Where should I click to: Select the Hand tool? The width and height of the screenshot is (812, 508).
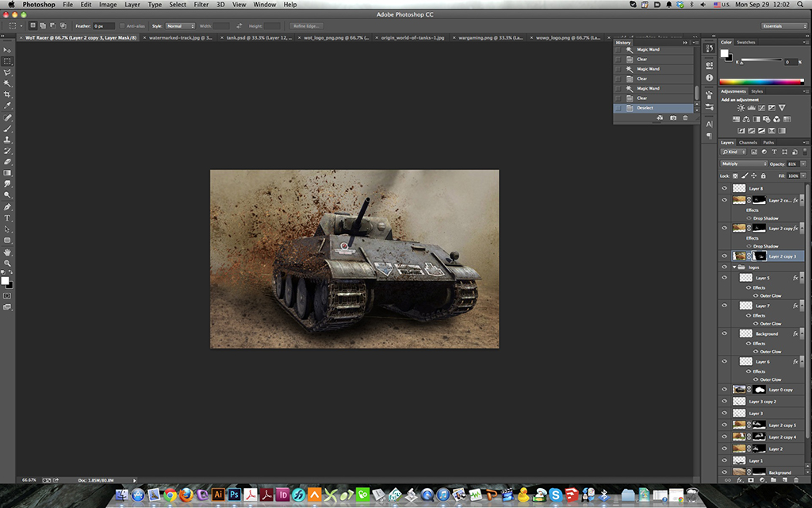7,252
